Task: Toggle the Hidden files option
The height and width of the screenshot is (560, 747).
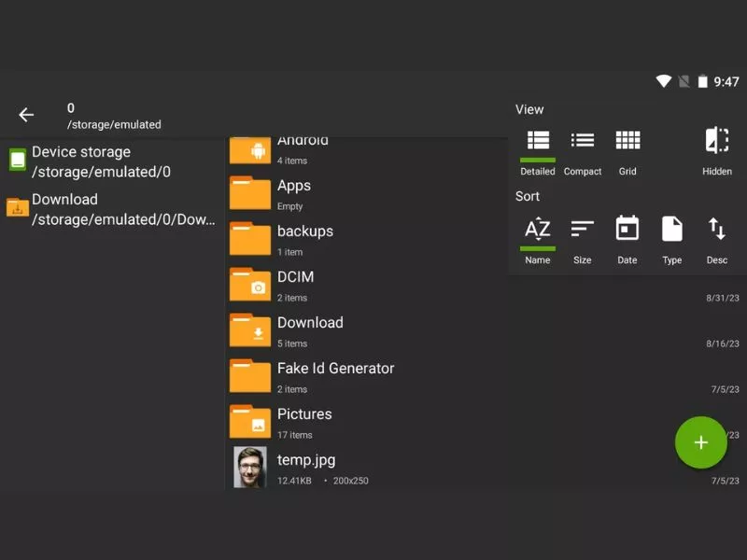Action: pyautogui.click(x=717, y=140)
